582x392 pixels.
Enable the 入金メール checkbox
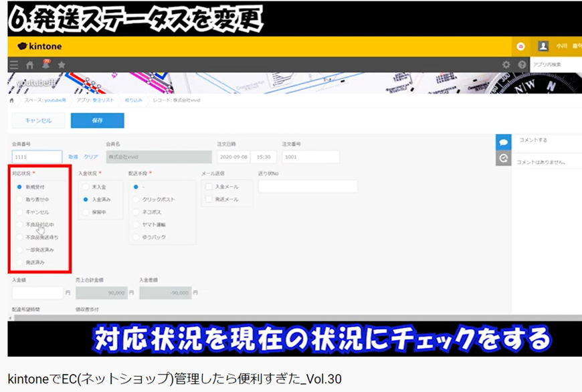209,187
